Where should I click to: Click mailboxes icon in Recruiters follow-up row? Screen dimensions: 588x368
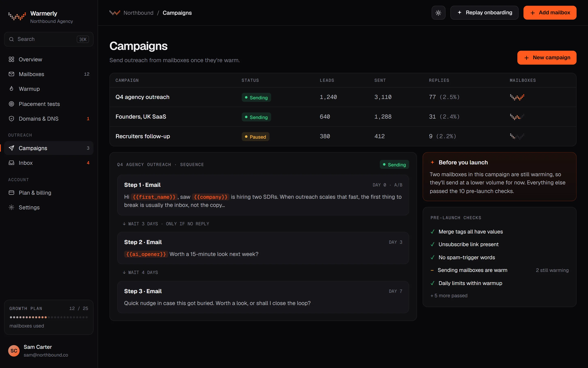(x=517, y=136)
